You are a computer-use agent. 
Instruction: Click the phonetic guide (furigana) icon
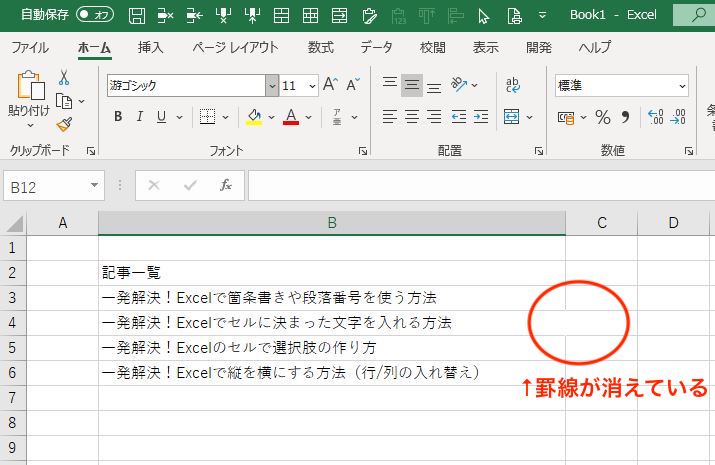337,117
